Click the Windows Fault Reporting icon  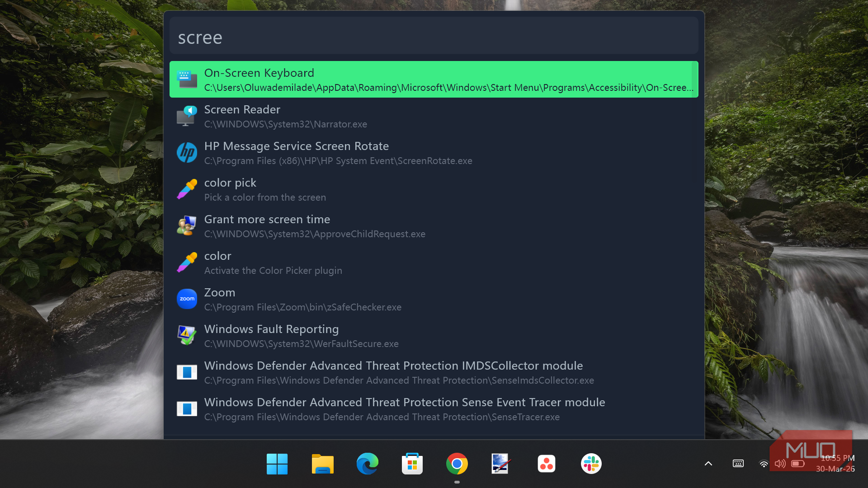click(187, 336)
